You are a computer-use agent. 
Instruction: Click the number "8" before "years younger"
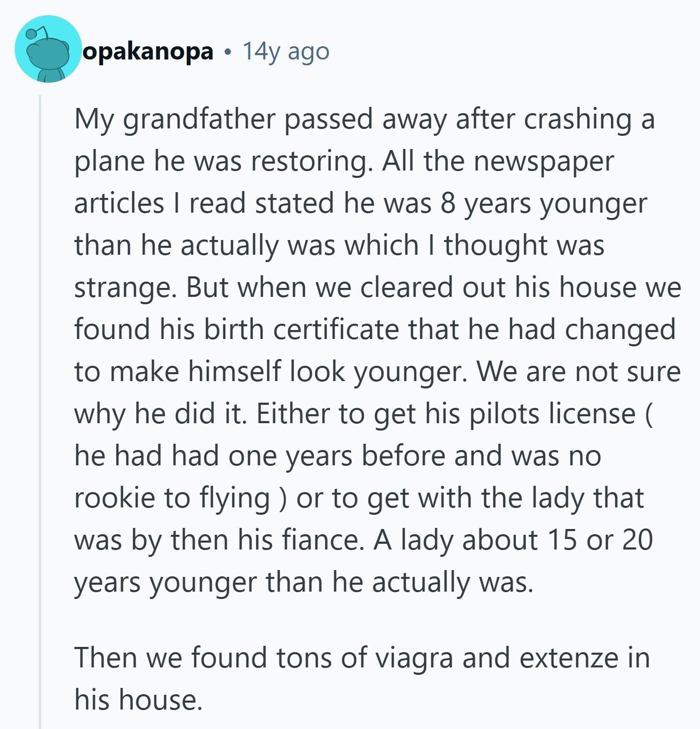click(448, 203)
